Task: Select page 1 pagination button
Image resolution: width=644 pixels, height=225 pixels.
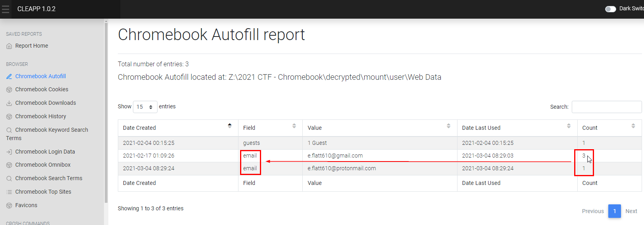Action: click(614, 211)
